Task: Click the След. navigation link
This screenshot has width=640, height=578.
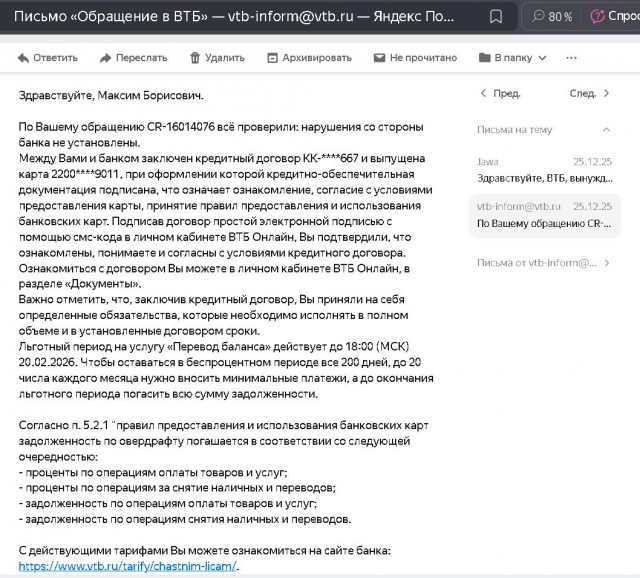Action: (583, 93)
